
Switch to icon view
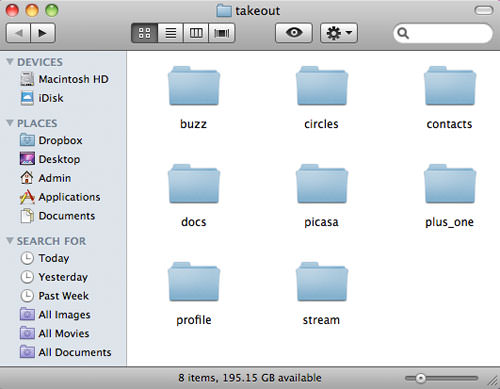[x=144, y=33]
